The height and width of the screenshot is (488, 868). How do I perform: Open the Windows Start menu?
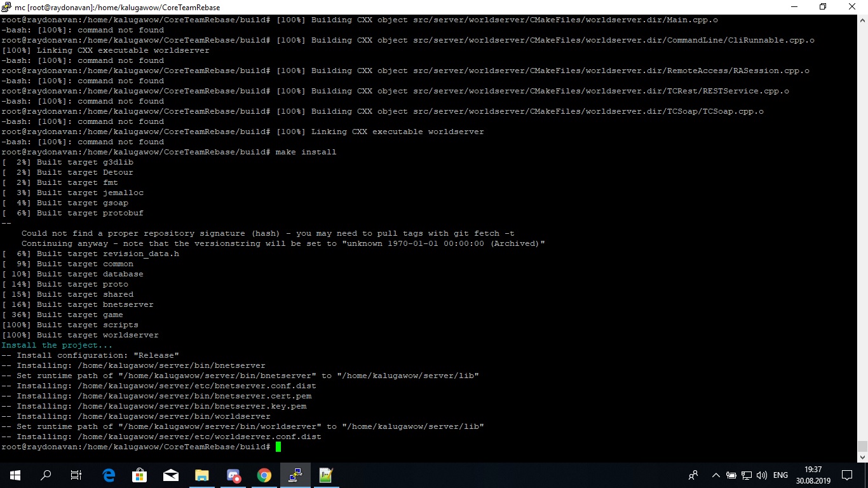(x=15, y=475)
